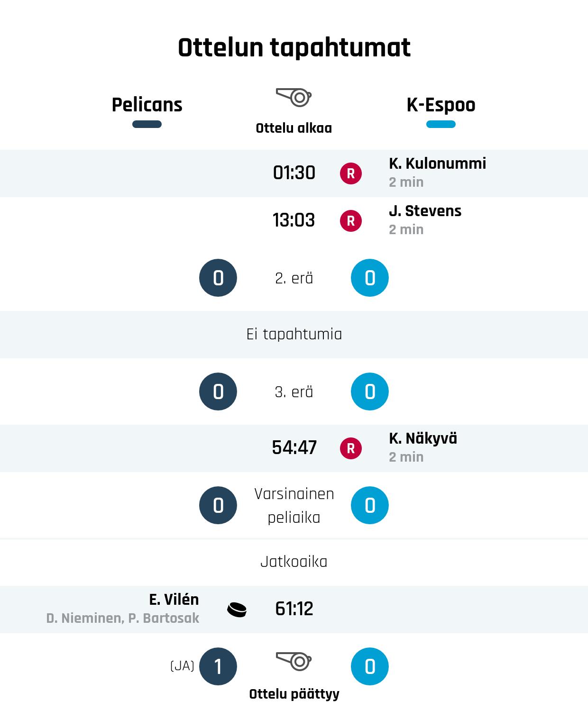Click goal scorer E. Vilén
The image size is (588, 710).
pyautogui.click(x=174, y=600)
